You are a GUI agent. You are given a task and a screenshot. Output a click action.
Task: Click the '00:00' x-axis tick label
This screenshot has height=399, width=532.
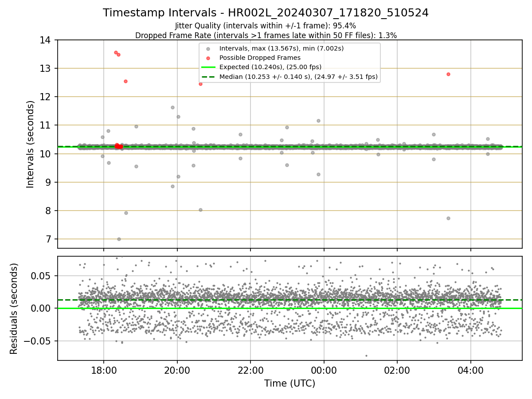(324, 370)
